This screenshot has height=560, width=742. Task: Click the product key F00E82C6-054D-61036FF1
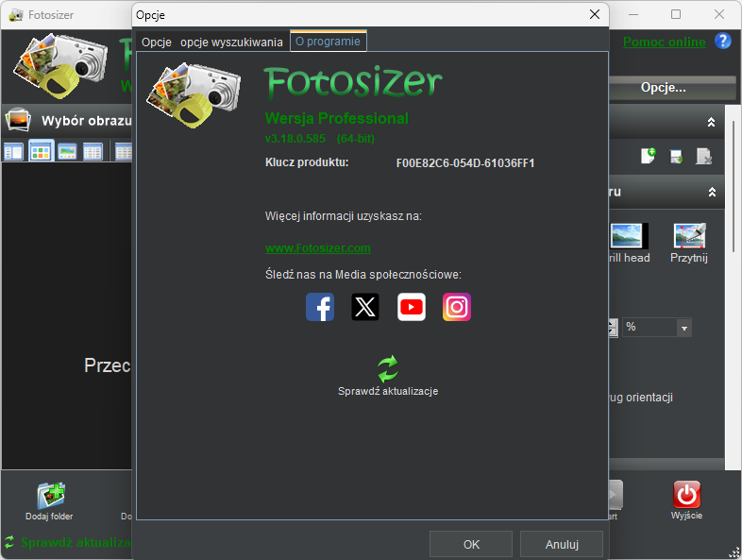tap(465, 163)
